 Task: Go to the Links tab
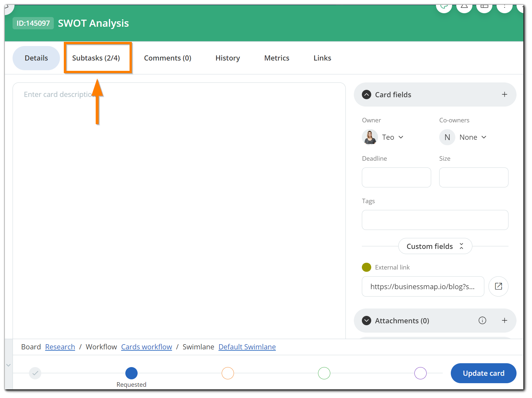click(322, 58)
